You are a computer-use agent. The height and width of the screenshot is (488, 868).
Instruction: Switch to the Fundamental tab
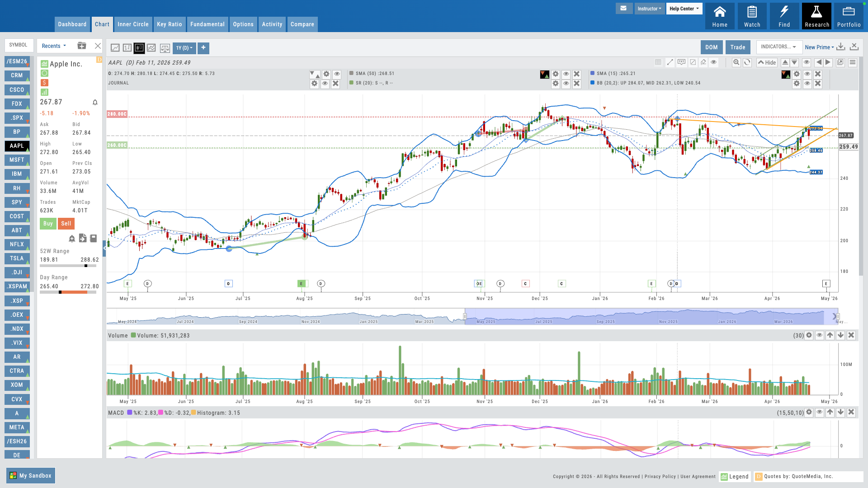(208, 24)
